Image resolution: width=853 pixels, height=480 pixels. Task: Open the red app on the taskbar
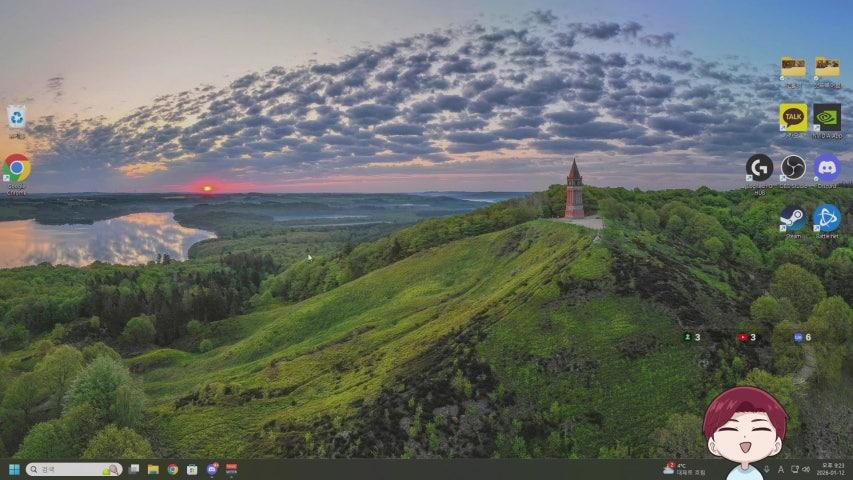click(x=231, y=469)
